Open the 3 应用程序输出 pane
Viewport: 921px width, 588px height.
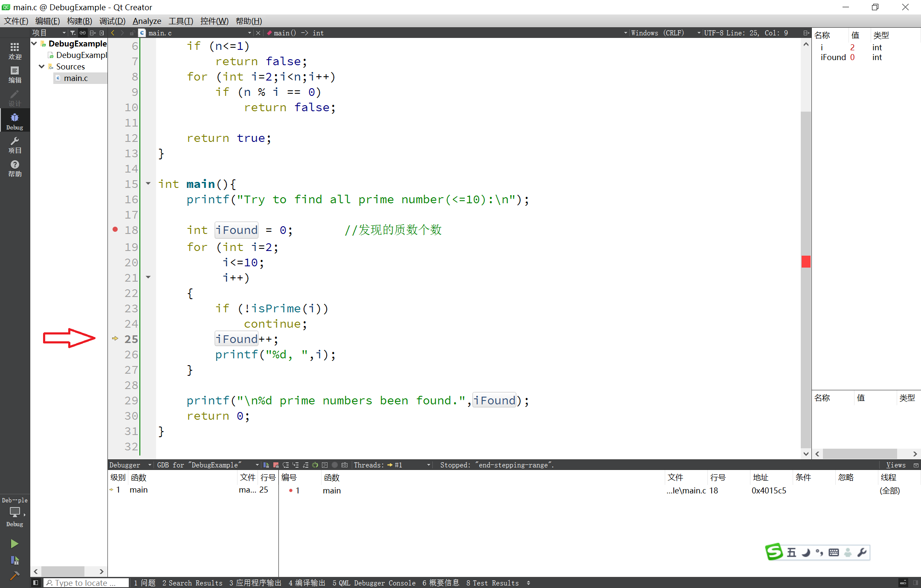point(255,583)
